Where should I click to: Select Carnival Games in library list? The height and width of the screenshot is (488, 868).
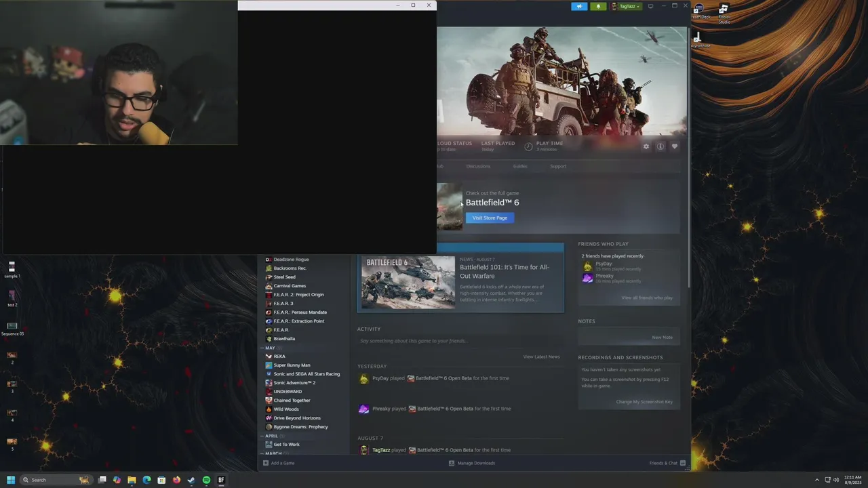[290, 285]
